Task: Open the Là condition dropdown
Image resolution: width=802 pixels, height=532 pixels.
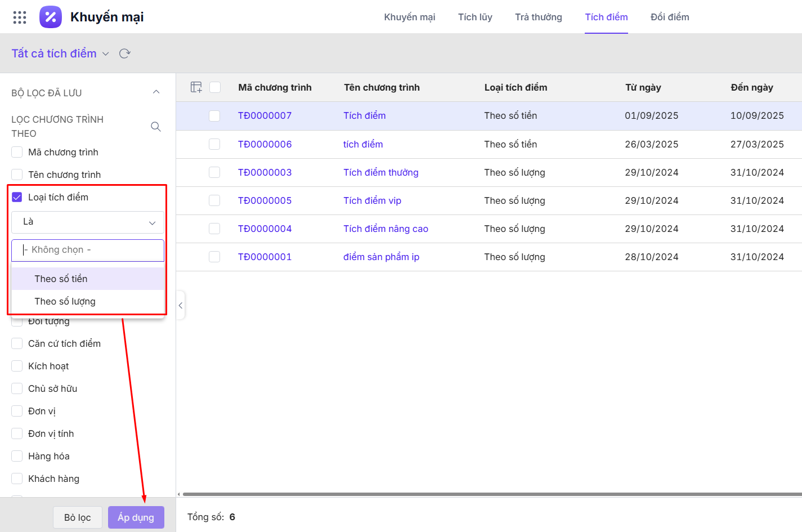Action: click(88, 222)
